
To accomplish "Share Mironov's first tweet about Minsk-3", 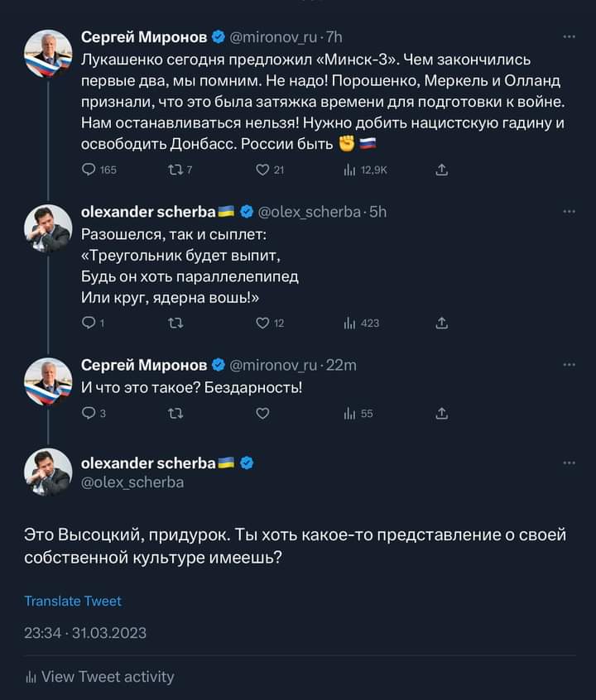I will (441, 170).
